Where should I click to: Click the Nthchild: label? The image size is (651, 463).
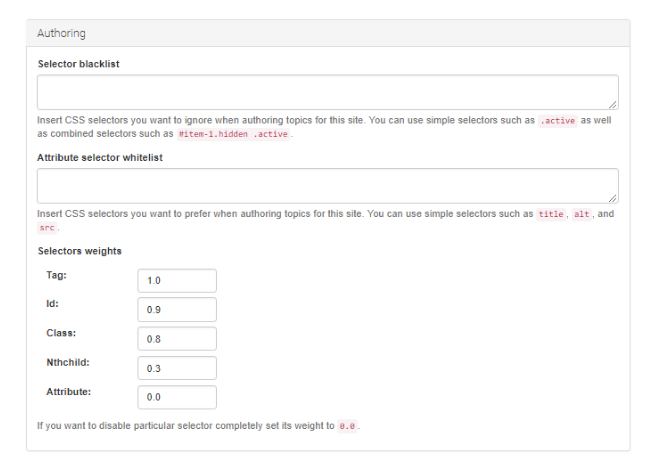(68, 363)
